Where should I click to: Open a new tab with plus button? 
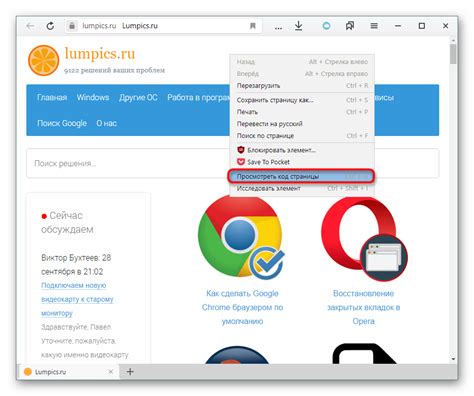click(x=130, y=371)
